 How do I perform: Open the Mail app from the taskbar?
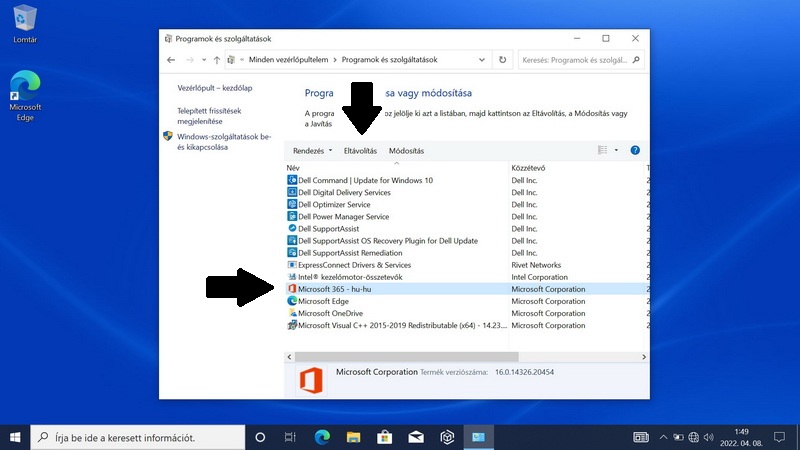click(416, 437)
